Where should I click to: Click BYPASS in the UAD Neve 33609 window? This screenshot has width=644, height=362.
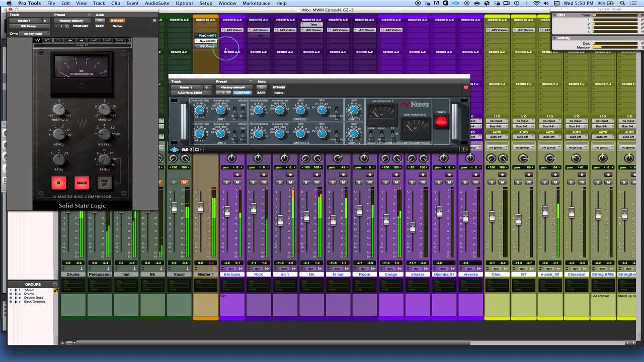tap(279, 87)
